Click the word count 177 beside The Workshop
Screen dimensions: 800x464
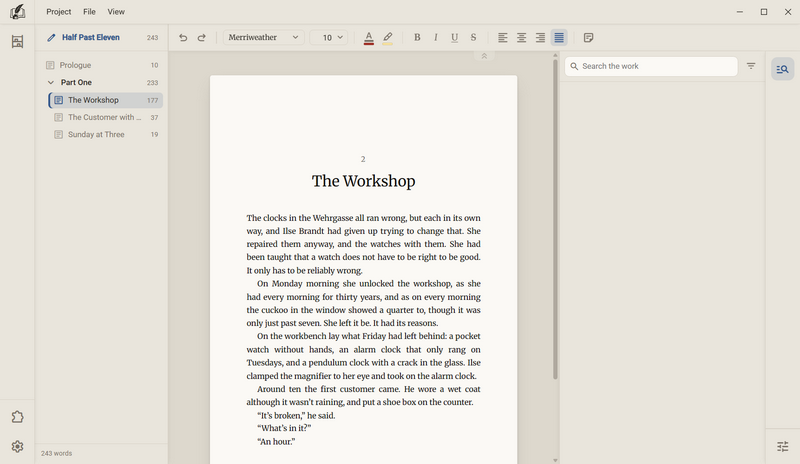click(153, 100)
